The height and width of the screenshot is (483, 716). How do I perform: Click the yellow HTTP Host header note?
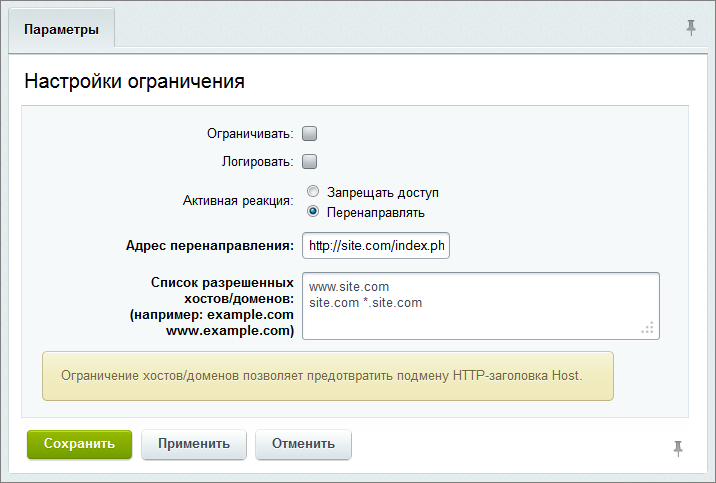(x=327, y=376)
